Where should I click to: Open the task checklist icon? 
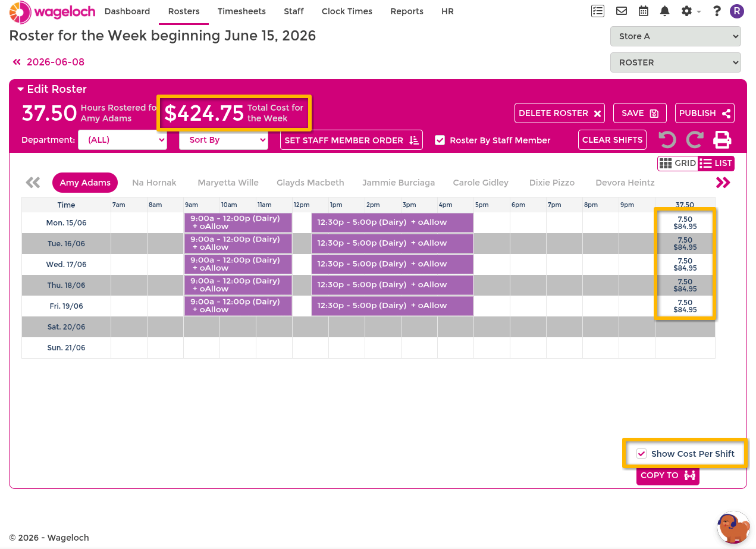coord(598,11)
